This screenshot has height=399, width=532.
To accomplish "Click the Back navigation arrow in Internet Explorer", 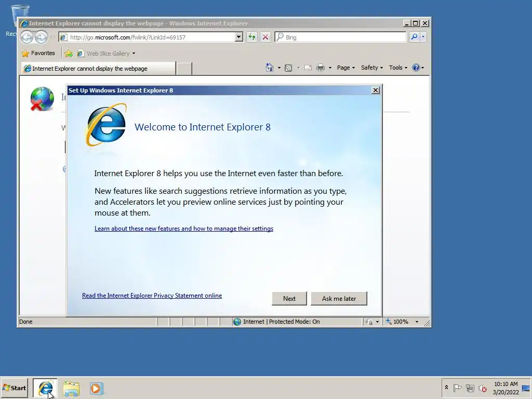I will pos(26,37).
